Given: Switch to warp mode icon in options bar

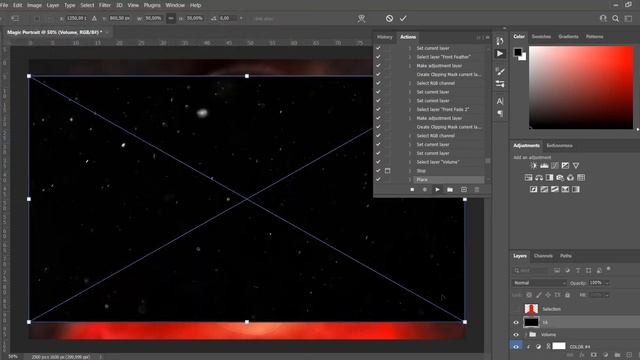Looking at the screenshot, I should point(361,18).
